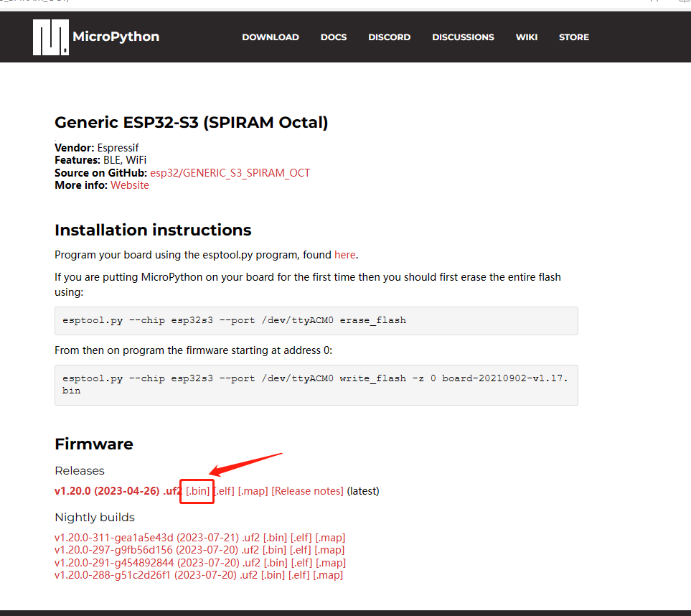This screenshot has width=691, height=616.
Task: Click the write_flash esptool command text
Action: [x=315, y=385]
